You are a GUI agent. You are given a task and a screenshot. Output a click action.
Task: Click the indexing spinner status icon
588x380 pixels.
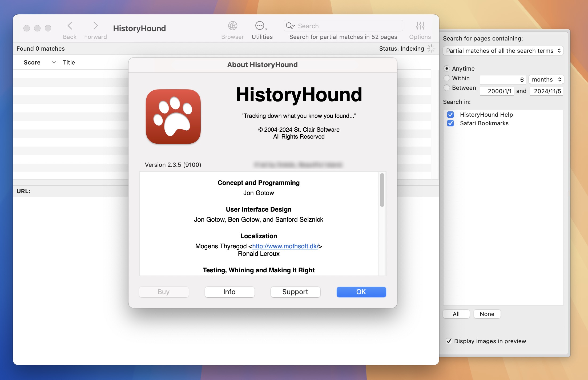431,48
